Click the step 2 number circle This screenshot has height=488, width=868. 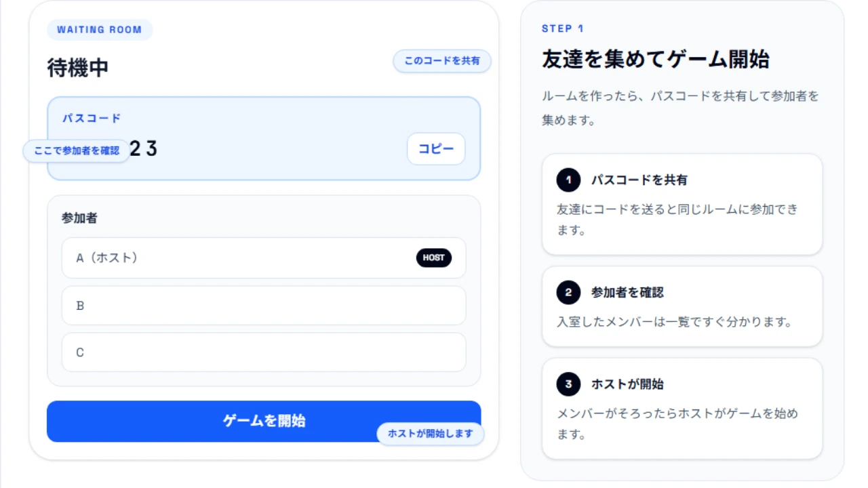pos(568,293)
